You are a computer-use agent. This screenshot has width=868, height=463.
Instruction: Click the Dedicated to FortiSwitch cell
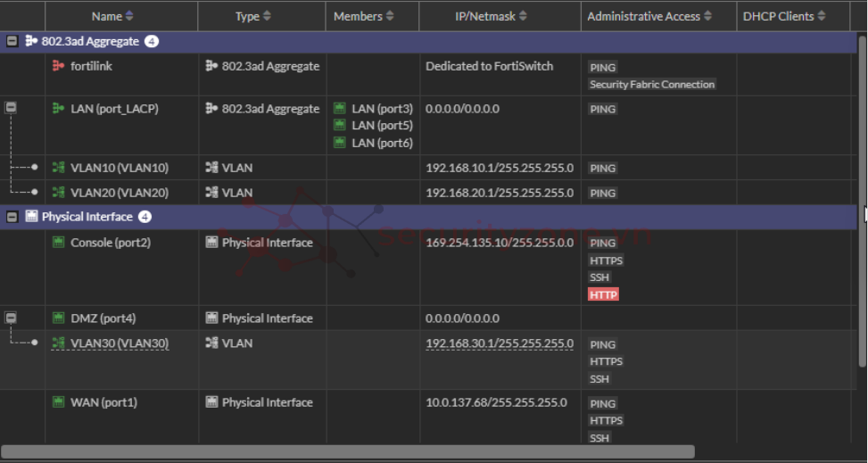[490, 66]
